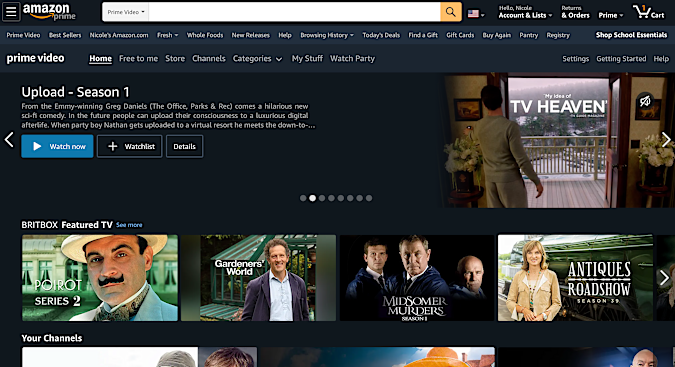This screenshot has width=675, height=367.
Task: Click Shop School Essentials promo
Action: [x=631, y=35]
